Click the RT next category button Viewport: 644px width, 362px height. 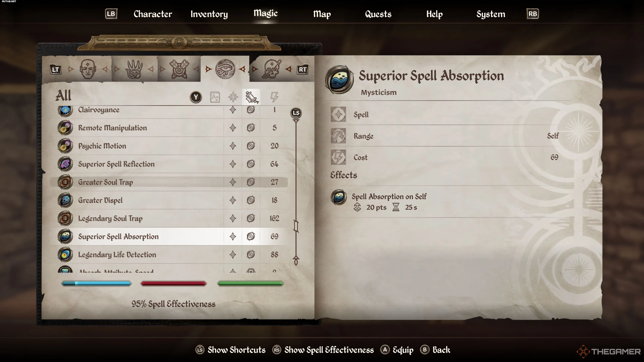tap(303, 69)
